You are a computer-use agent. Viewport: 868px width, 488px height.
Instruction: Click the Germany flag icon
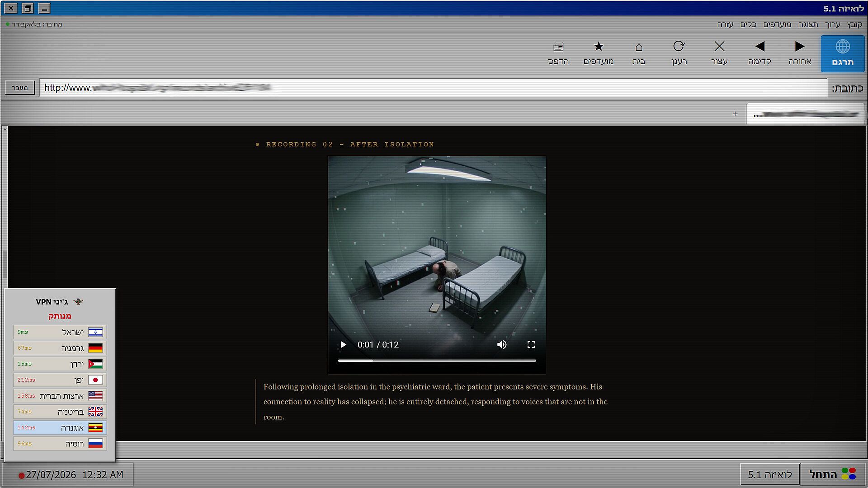pyautogui.click(x=95, y=348)
